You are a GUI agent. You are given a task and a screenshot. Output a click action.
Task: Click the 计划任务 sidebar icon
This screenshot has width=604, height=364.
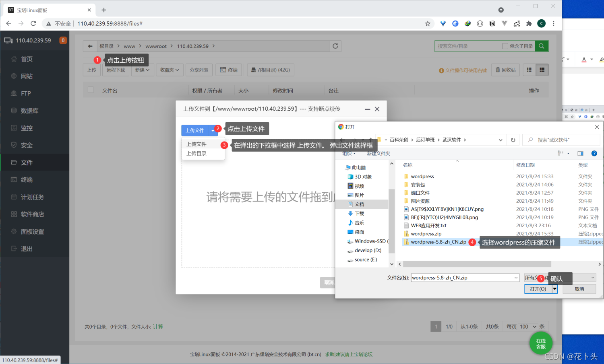point(14,197)
